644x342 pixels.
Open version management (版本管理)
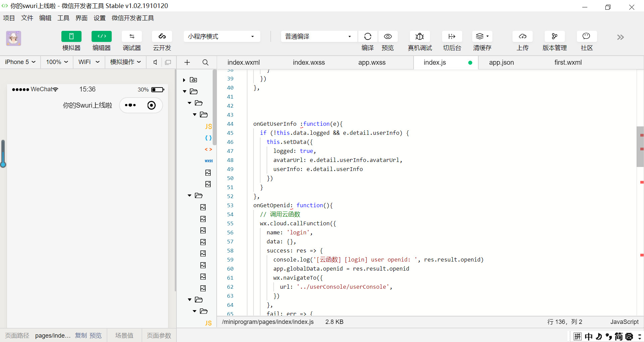pos(554,37)
